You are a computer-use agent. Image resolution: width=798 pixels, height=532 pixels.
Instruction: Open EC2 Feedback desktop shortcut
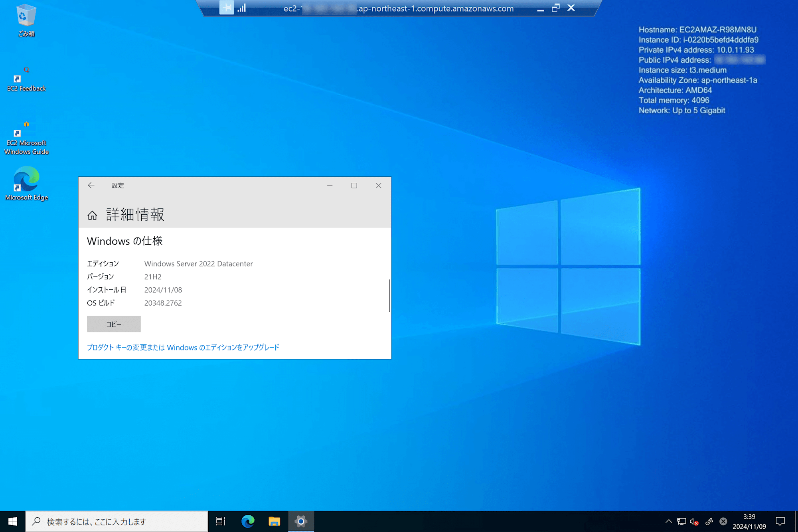[26, 79]
